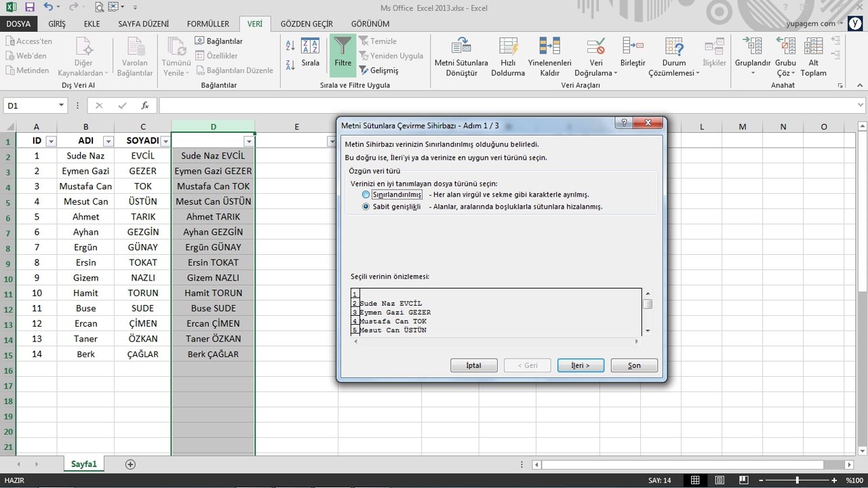Undo the last action from the title bar
The height and width of the screenshot is (488, 868).
(x=48, y=7)
